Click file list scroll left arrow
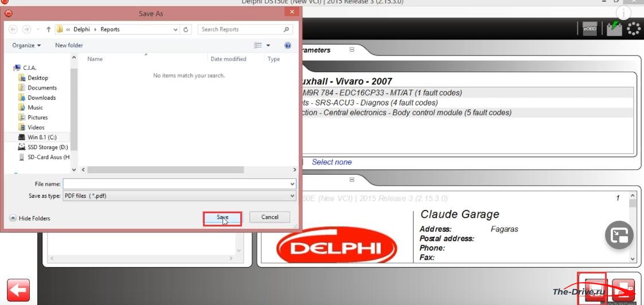 83,170
